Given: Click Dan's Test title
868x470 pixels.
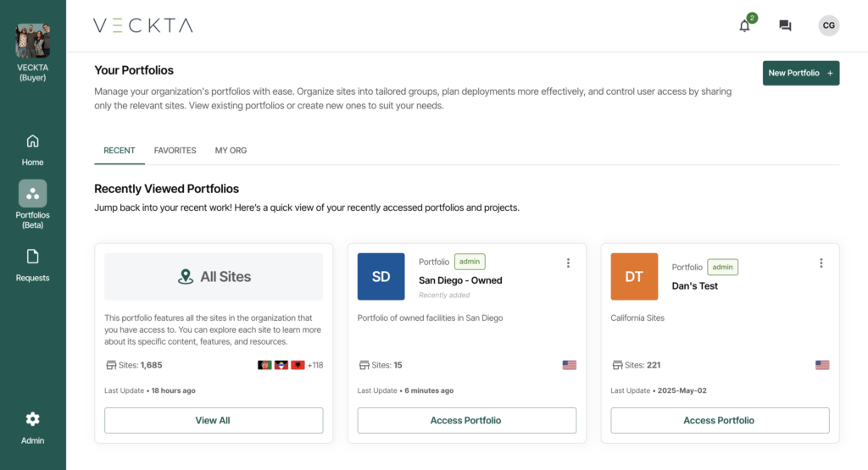Looking at the screenshot, I should 695,286.
